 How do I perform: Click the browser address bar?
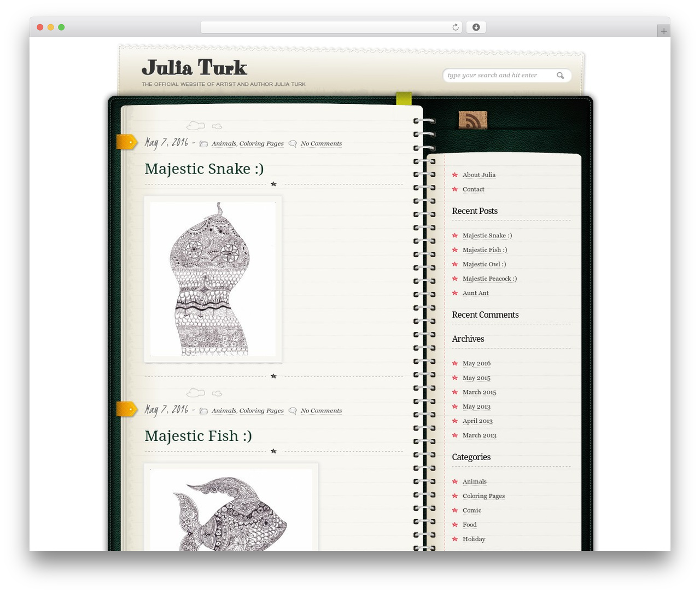point(331,27)
